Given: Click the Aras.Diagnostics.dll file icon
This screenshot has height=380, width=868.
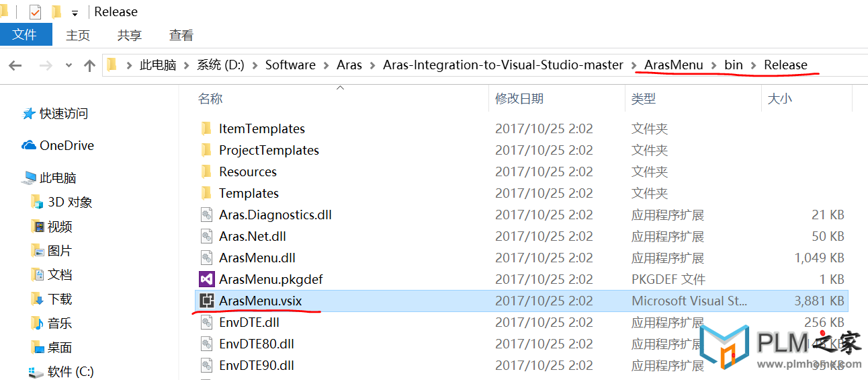Looking at the screenshot, I should tap(207, 215).
